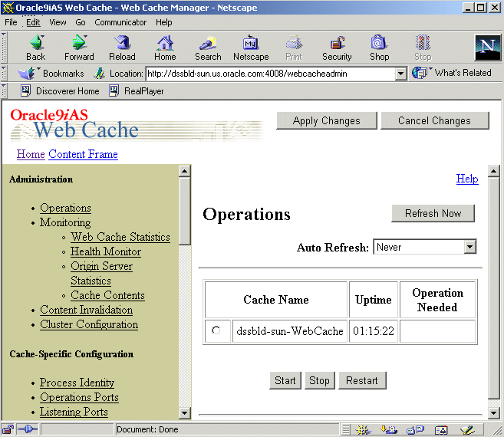Open the Communicator menu
504x437 pixels.
point(120,22)
